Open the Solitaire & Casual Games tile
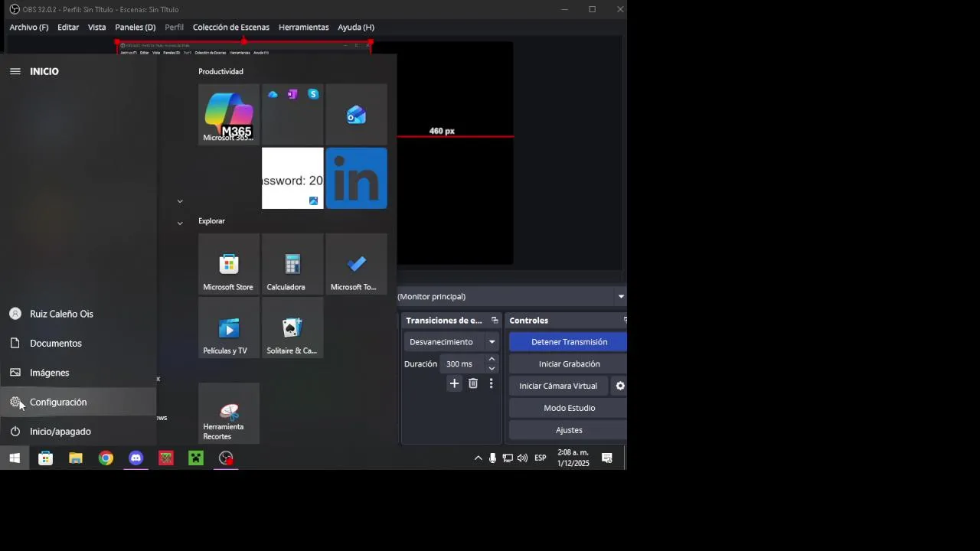Screen dimensions: 980x551 coord(292,328)
